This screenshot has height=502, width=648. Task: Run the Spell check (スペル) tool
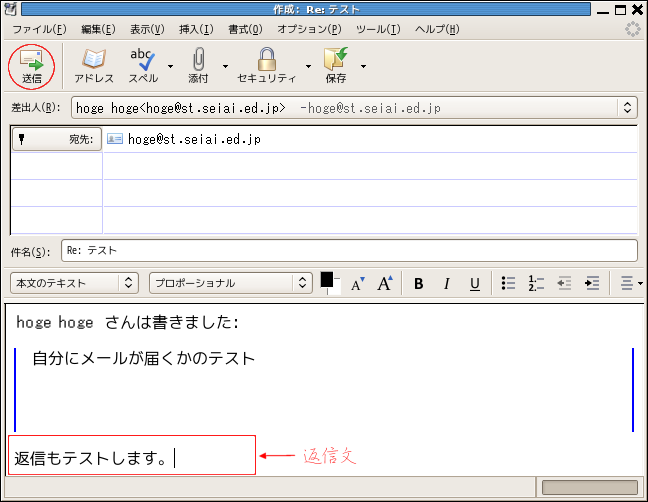143,64
